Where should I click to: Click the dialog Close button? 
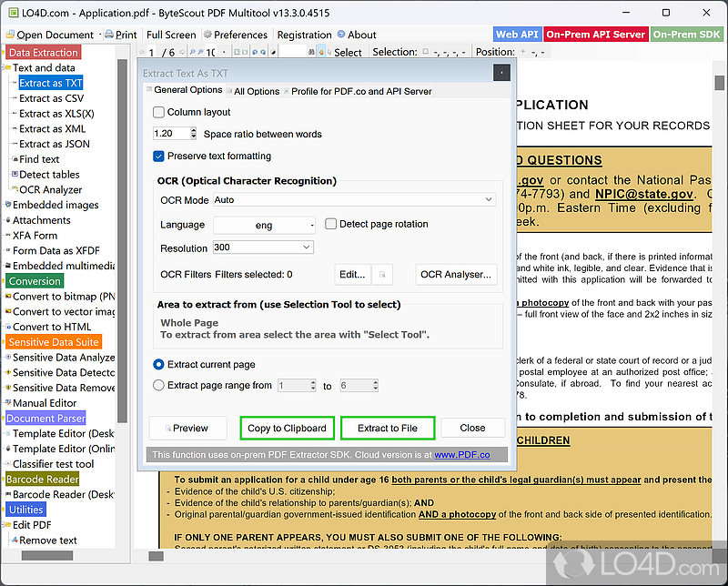472,428
